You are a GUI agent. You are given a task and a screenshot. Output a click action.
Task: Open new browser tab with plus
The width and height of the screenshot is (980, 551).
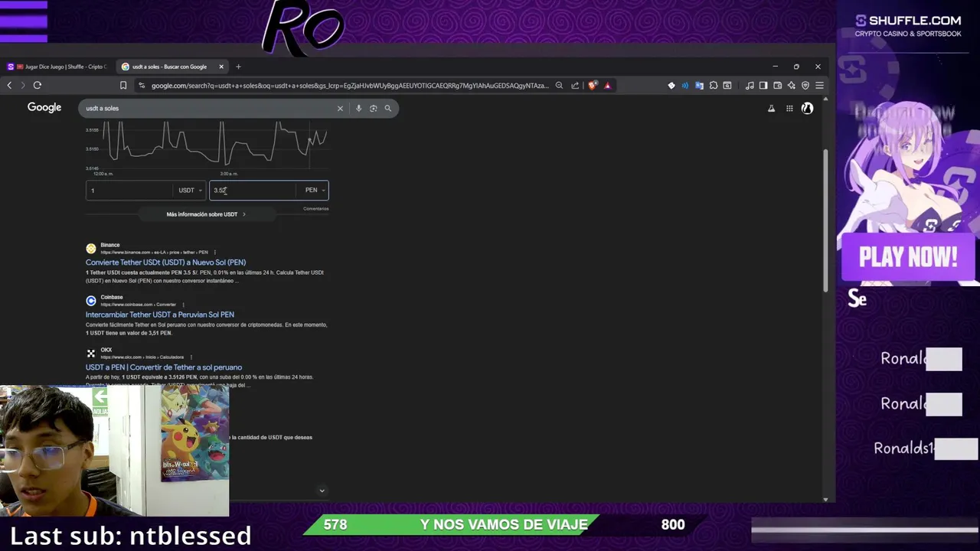(x=238, y=67)
